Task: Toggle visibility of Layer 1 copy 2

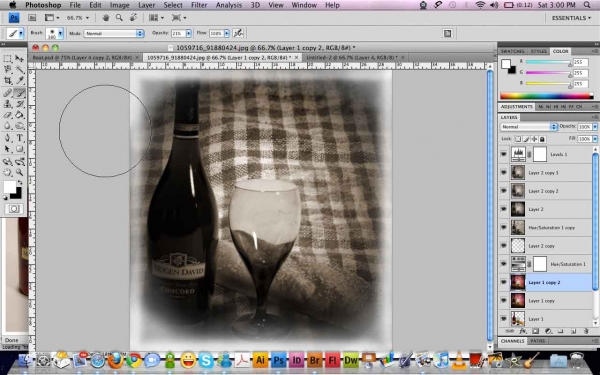Action: pyautogui.click(x=504, y=282)
